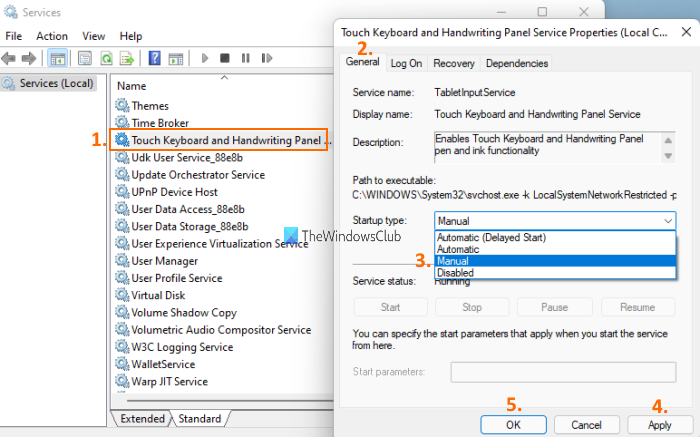Open the View menu
The width and height of the screenshot is (700, 437).
(x=94, y=36)
